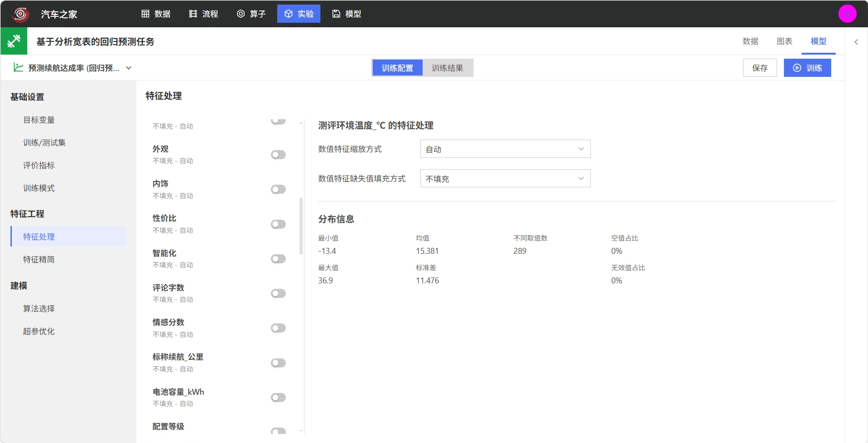Click the 数据 table icon in top navigation

pyautogui.click(x=145, y=14)
